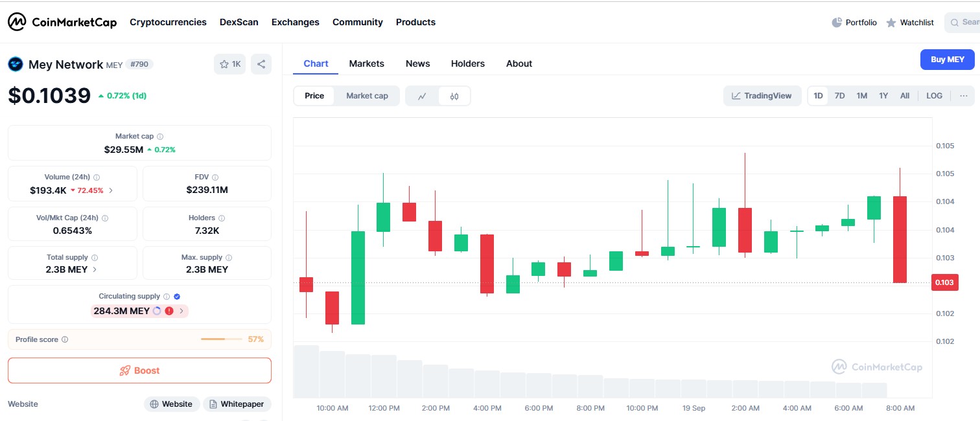Viewport: 980px width, 421px height.
Task: Select the Price chart toggle
Action: coord(314,96)
